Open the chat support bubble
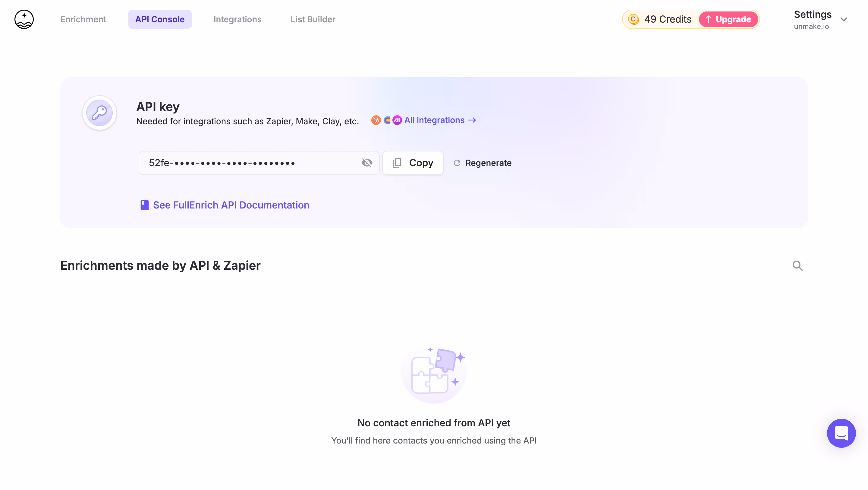The height and width of the screenshot is (490, 868). [x=841, y=433]
